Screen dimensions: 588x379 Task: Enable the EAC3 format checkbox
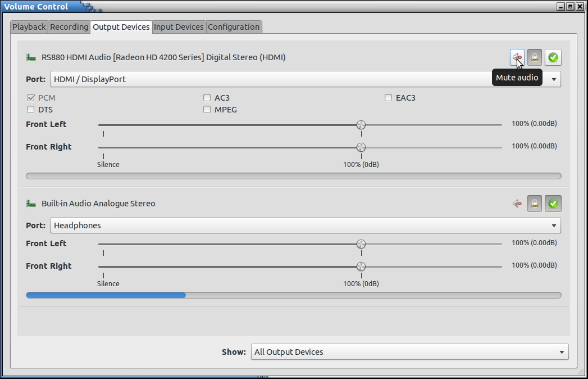pyautogui.click(x=388, y=98)
